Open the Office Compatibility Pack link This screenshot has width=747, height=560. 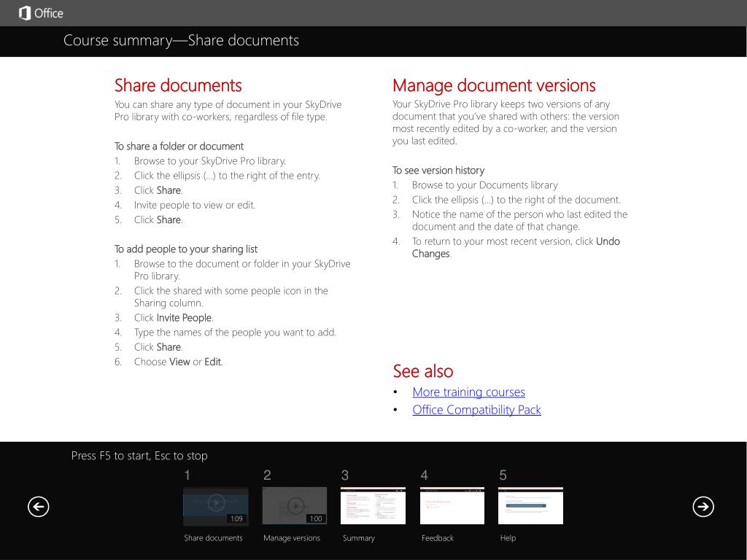pos(477,410)
